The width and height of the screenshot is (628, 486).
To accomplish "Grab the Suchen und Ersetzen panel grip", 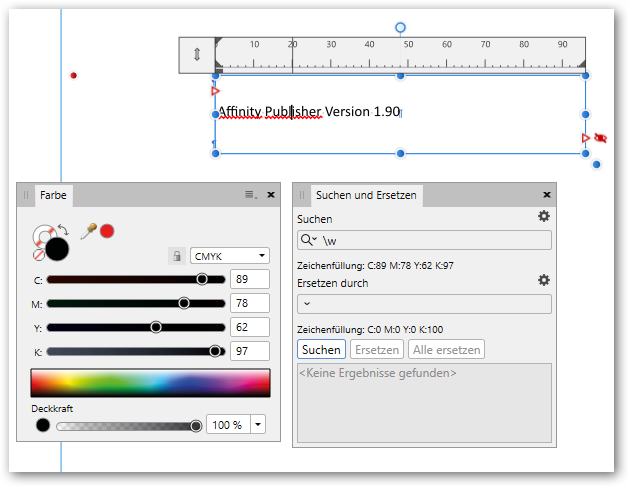I will [x=302, y=195].
